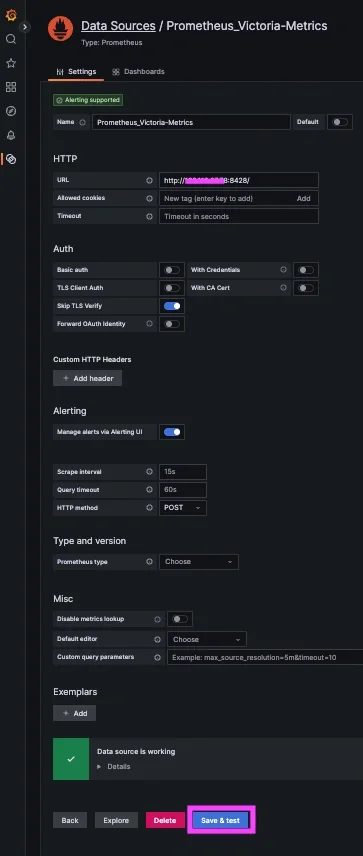Click the Query timeout 60s field
Screen dimensions: 363x856
coord(183,490)
